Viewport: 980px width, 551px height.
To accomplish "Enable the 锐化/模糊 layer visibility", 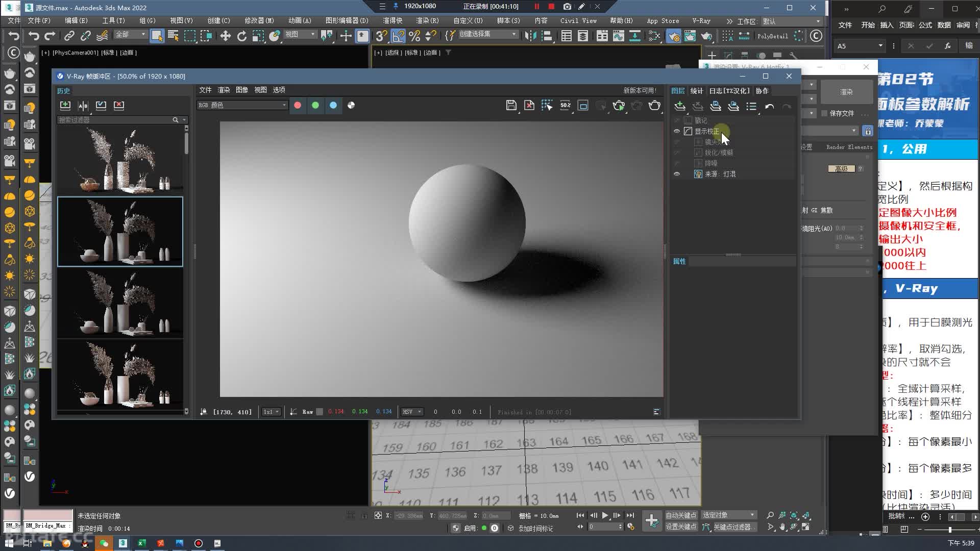I will 677,153.
